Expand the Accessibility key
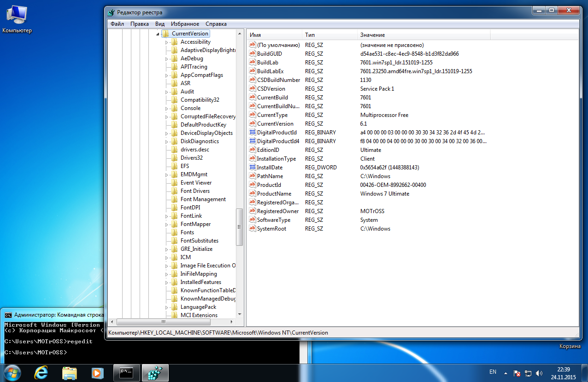This screenshot has width=588, height=382. point(167,42)
